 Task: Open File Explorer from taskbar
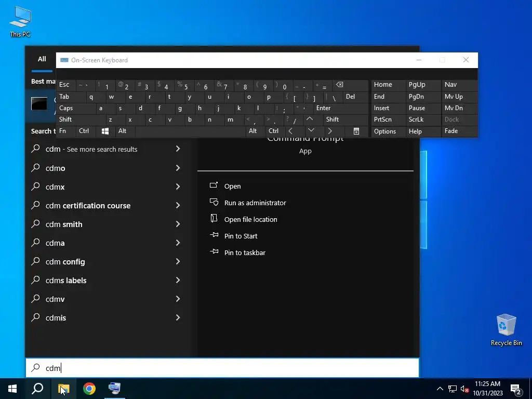[63, 389]
